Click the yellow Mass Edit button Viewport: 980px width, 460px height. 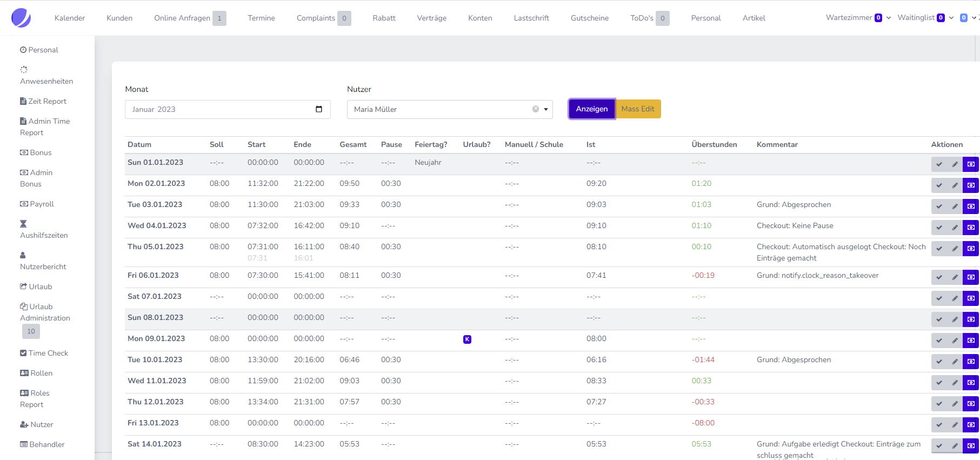(638, 109)
